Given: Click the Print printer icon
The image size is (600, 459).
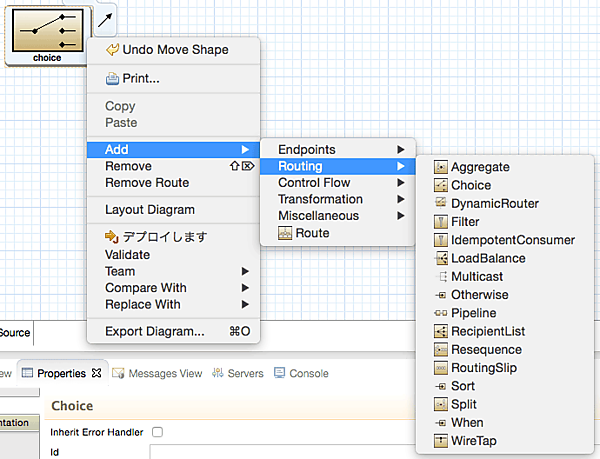Looking at the screenshot, I should tap(113, 78).
